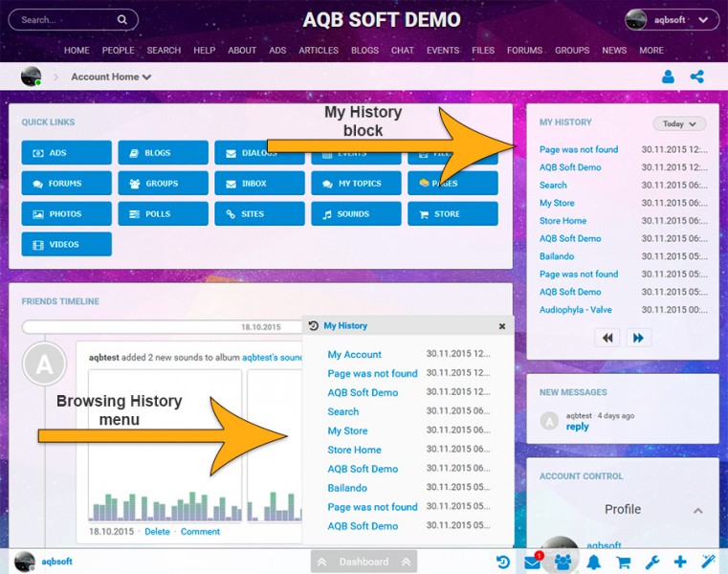Click the aqbtest gray avatar in timeline
Image resolution: width=728 pixels, height=574 pixels.
tap(45, 364)
